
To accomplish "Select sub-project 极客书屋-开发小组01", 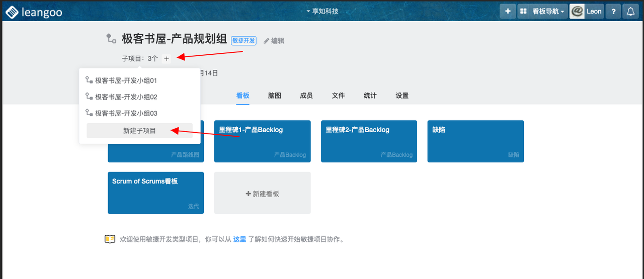I will 126,80.
